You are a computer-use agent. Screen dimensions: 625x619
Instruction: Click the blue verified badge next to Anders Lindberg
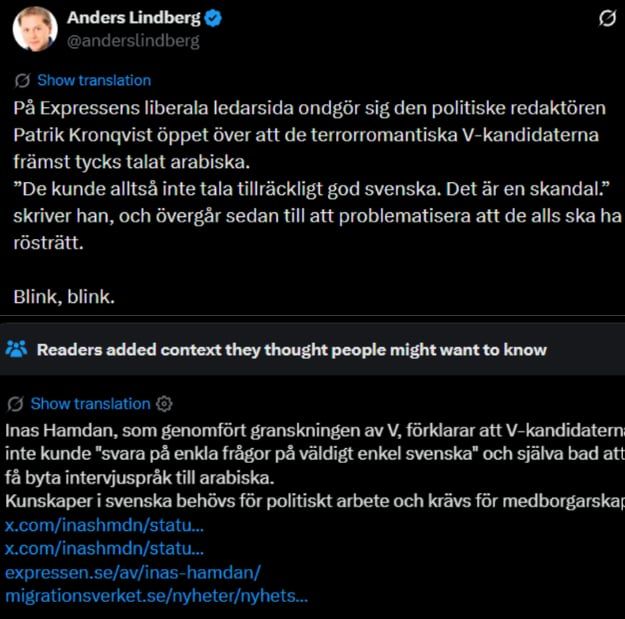213,18
